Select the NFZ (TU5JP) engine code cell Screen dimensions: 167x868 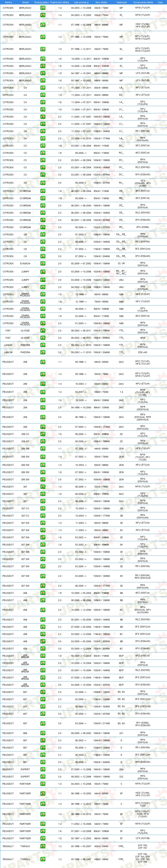coord(143,295)
